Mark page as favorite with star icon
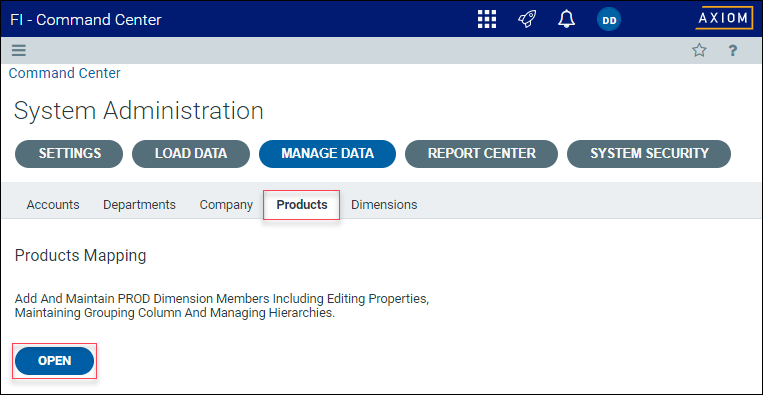763x395 pixels. tap(699, 50)
